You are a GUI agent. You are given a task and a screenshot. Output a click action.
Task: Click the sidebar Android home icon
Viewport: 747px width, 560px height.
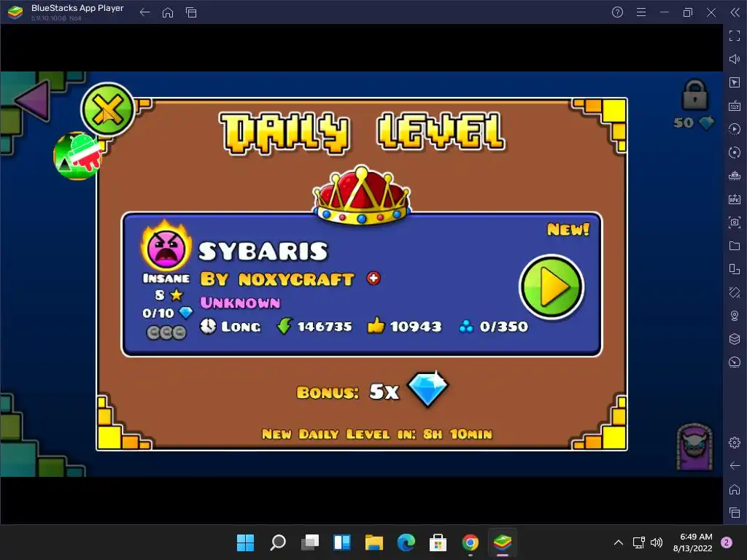pos(735,489)
